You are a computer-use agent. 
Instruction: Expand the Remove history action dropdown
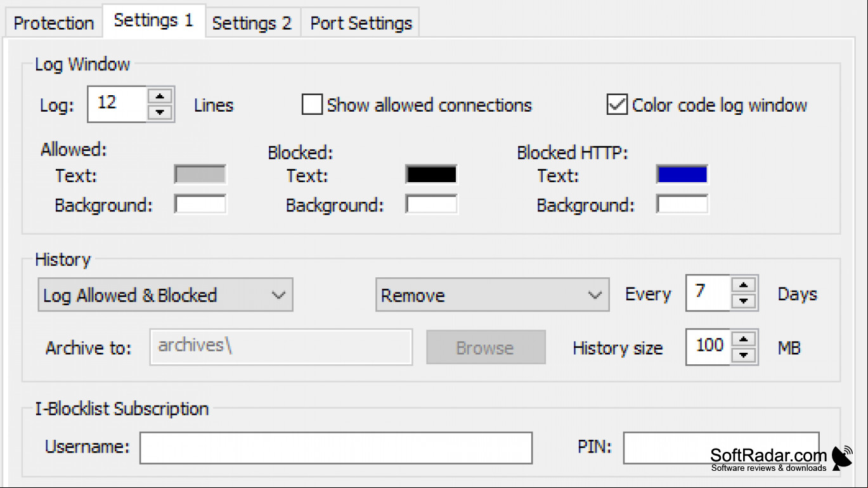coord(493,295)
